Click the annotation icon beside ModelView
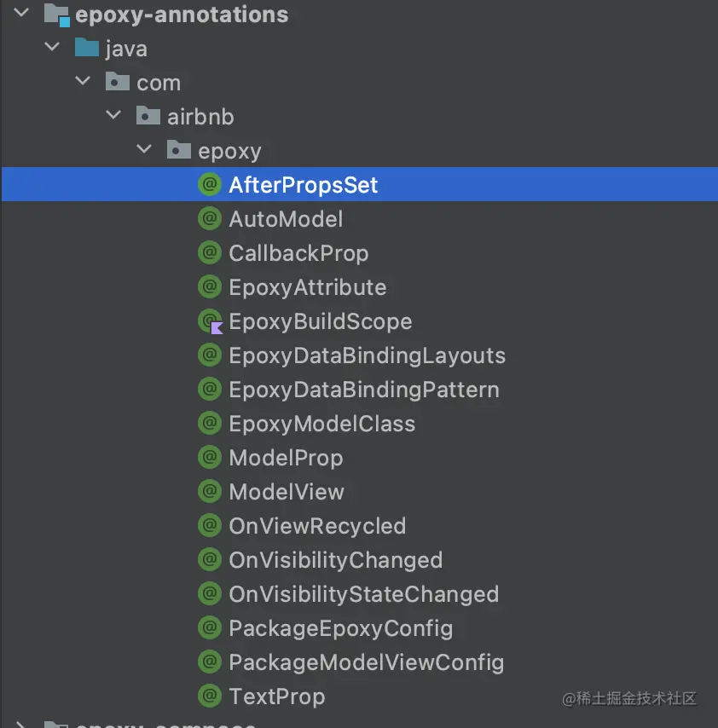 pyautogui.click(x=210, y=492)
